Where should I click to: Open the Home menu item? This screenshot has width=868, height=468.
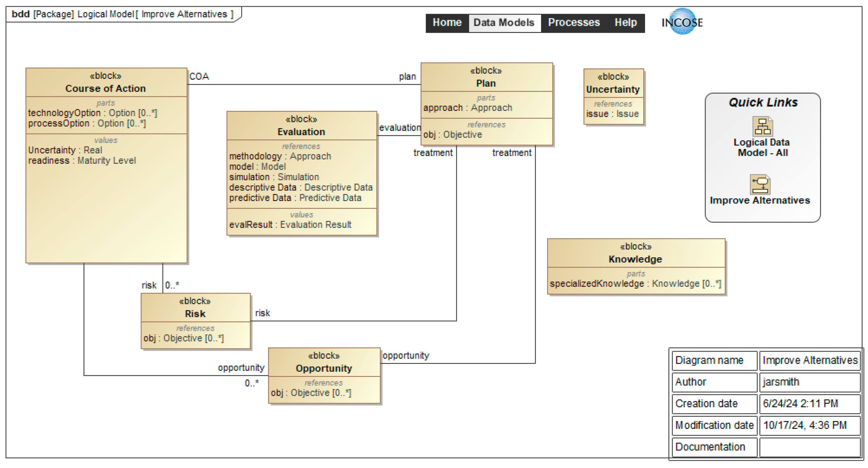(447, 23)
